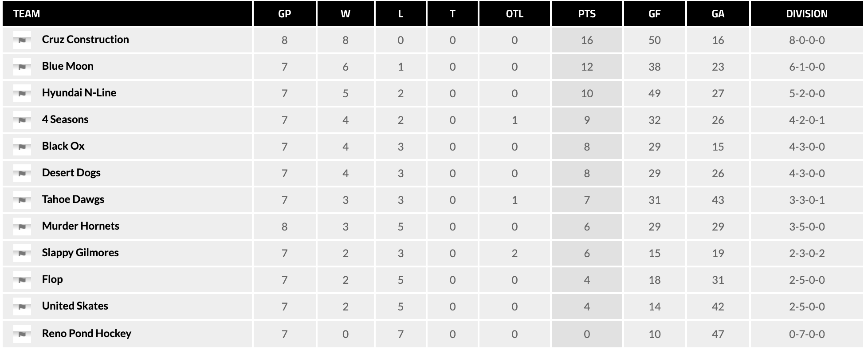Open the Flop team link

point(52,279)
